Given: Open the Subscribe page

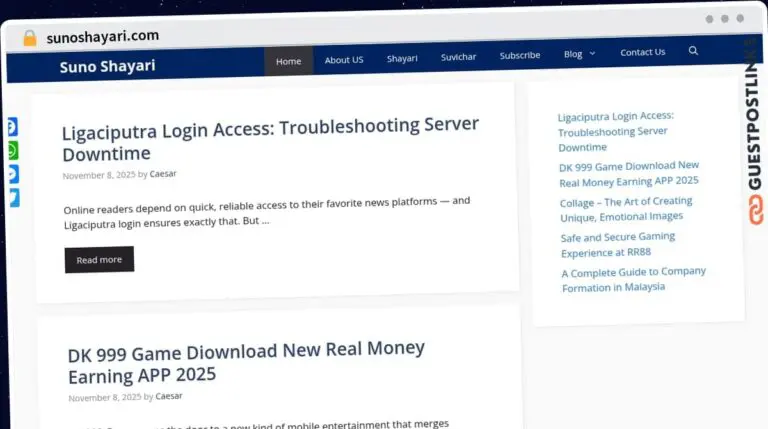Looking at the screenshot, I should (x=520, y=55).
